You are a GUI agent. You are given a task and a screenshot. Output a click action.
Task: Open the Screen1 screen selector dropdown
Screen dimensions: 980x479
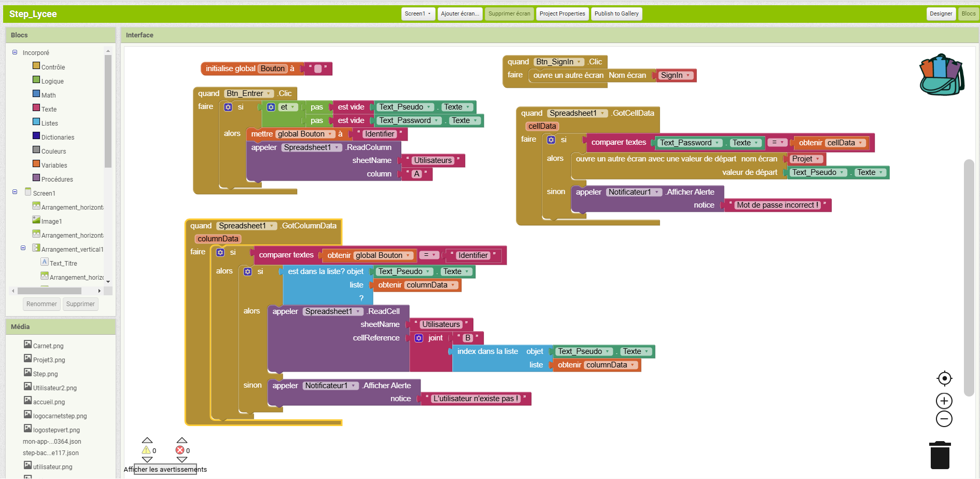pos(417,13)
